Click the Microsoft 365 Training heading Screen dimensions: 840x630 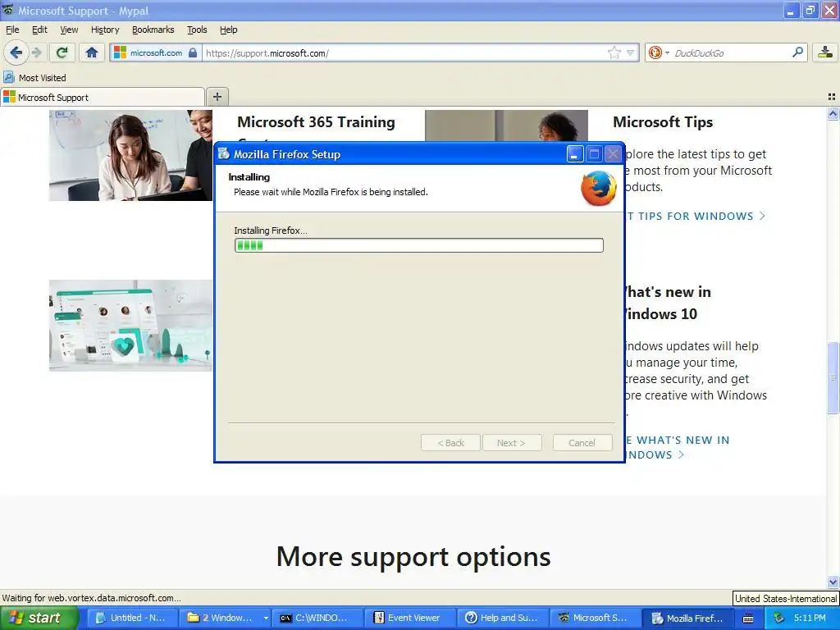(316, 122)
